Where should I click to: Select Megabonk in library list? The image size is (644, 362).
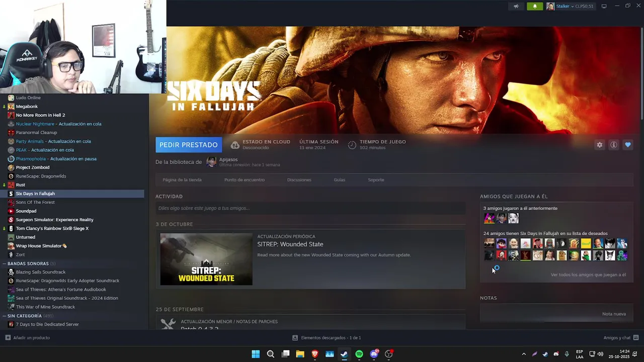point(27,107)
